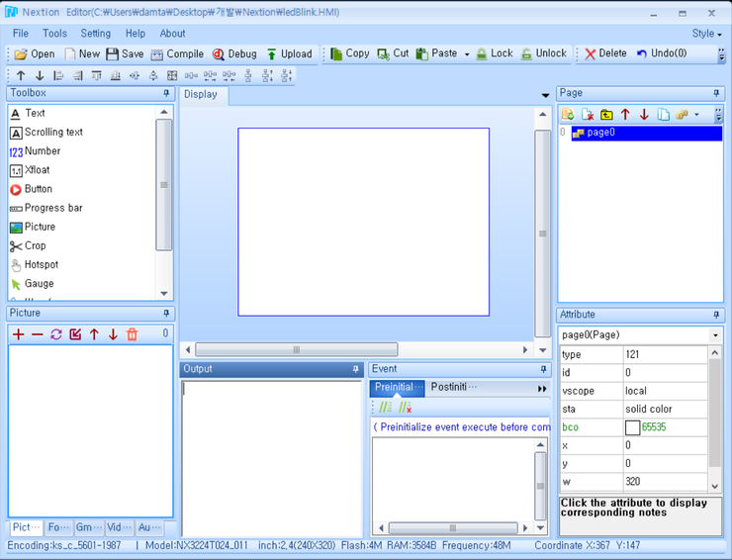The height and width of the screenshot is (560, 732).
Task: Align selected components to the bottom
Action: (116, 75)
